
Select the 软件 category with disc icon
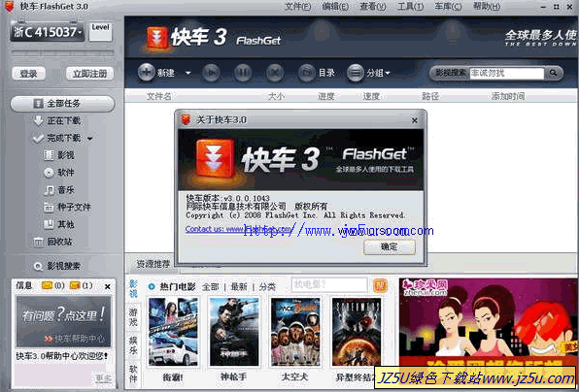[59, 173]
